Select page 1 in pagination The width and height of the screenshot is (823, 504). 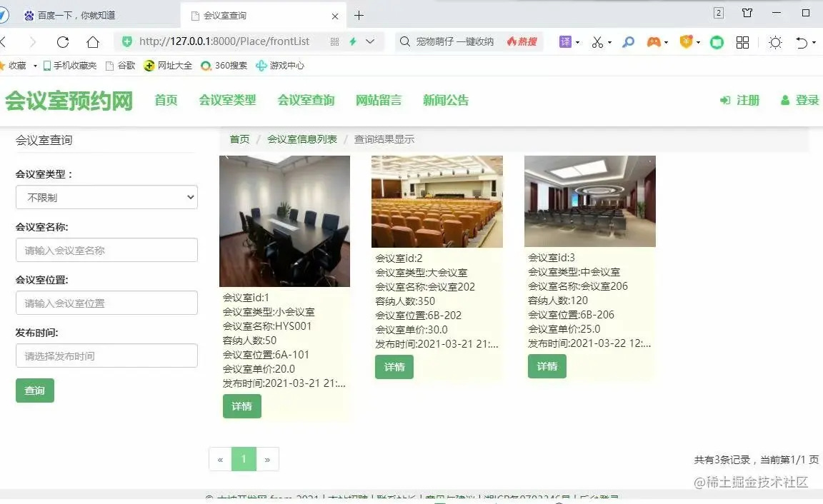pyautogui.click(x=244, y=460)
